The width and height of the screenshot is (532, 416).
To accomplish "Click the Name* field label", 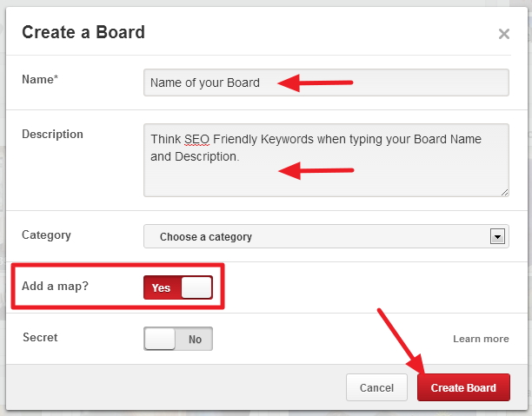I will point(40,79).
